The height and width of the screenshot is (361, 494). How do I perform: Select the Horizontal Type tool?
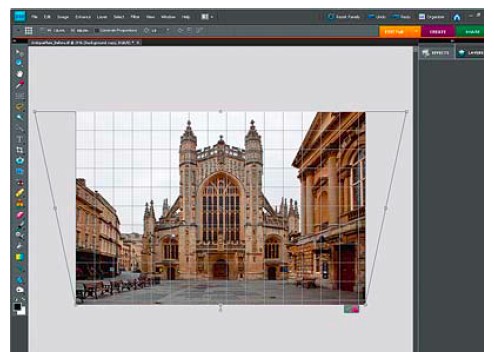coord(20,139)
